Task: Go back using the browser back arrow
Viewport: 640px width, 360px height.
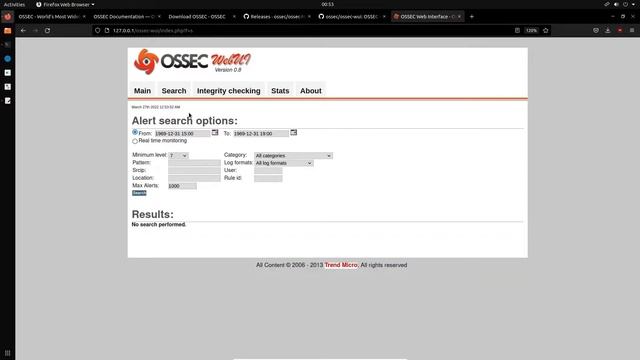Action: point(23,31)
